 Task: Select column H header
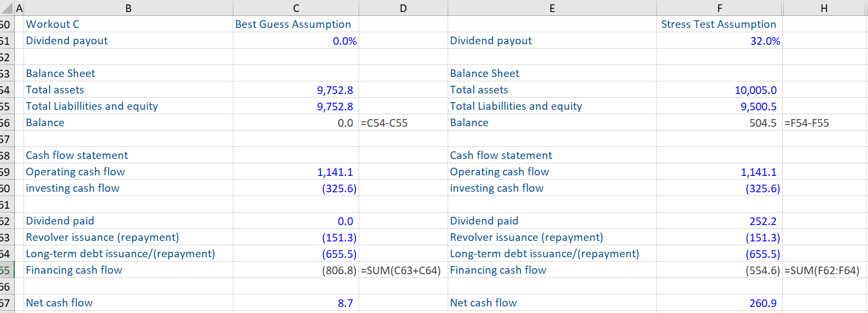[824, 8]
